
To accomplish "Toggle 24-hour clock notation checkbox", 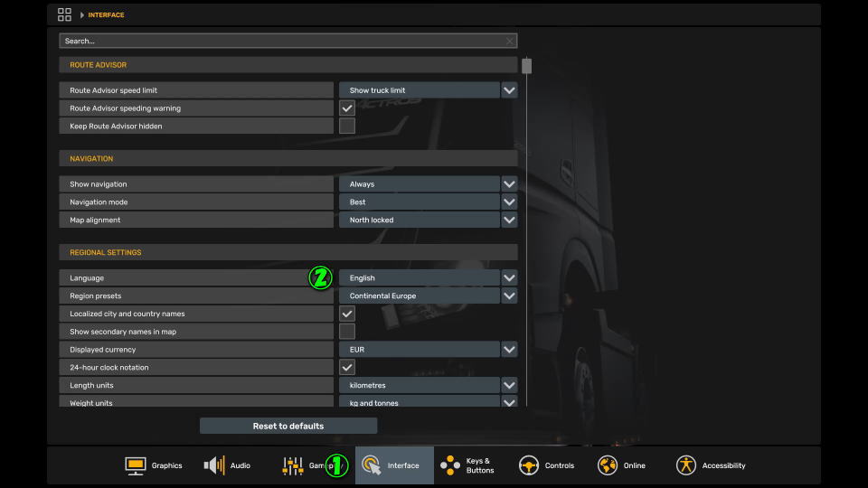I will (x=347, y=368).
